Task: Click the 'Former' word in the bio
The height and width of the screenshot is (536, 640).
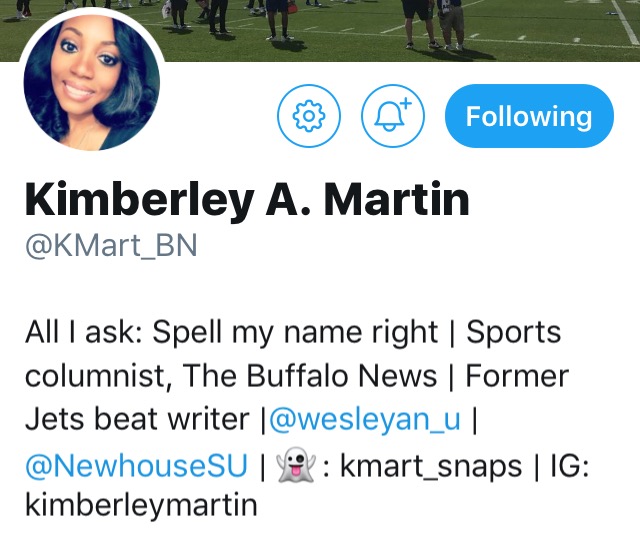Action: point(517,375)
